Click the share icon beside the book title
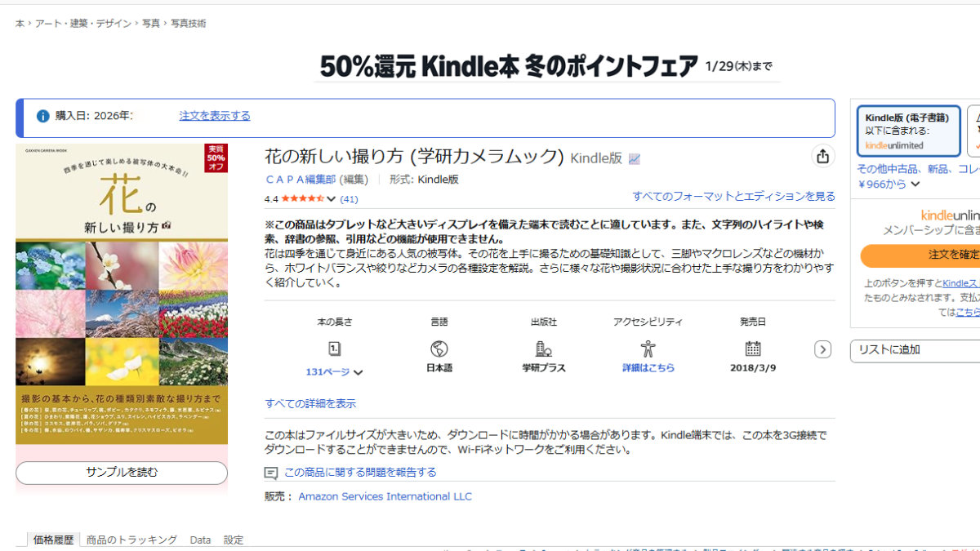 click(822, 157)
